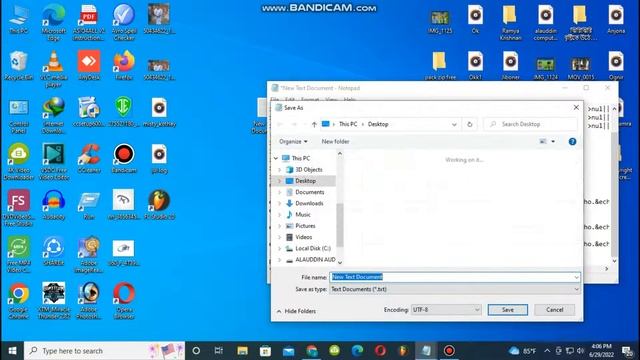640x360 pixels.
Task: Select the Bandicam desktop shortcut
Action: 124,158
